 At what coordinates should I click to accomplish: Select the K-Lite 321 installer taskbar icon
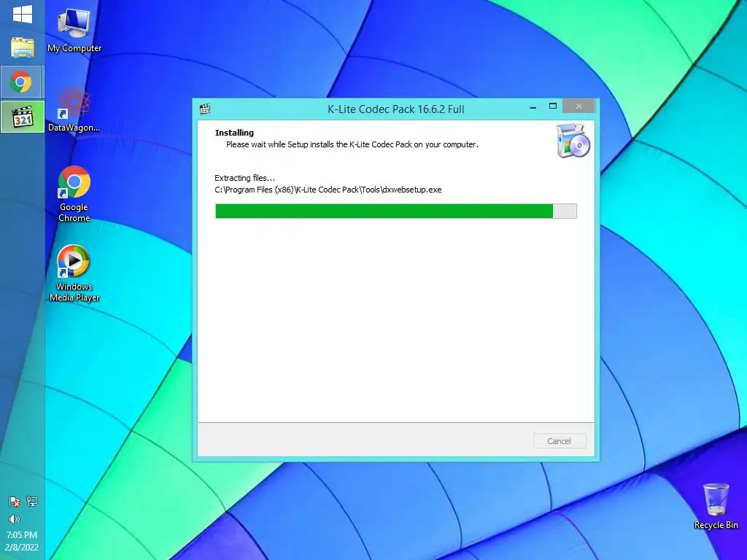22,117
